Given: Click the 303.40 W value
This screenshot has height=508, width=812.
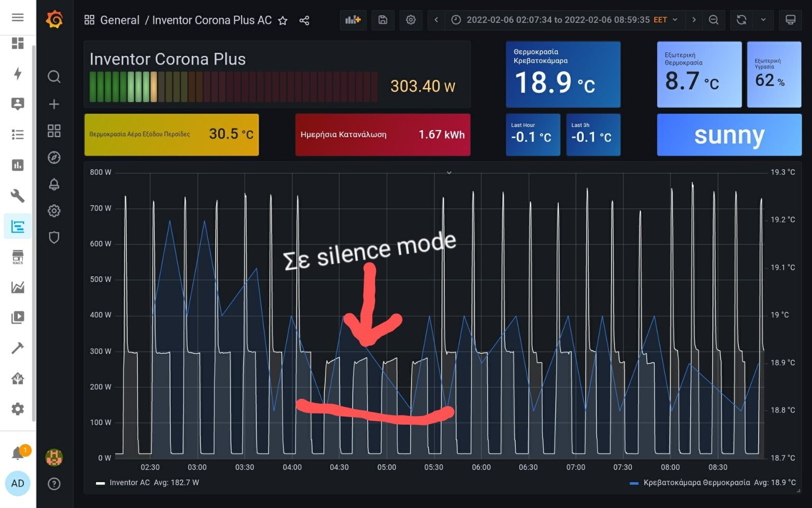Looking at the screenshot, I should click(x=423, y=86).
